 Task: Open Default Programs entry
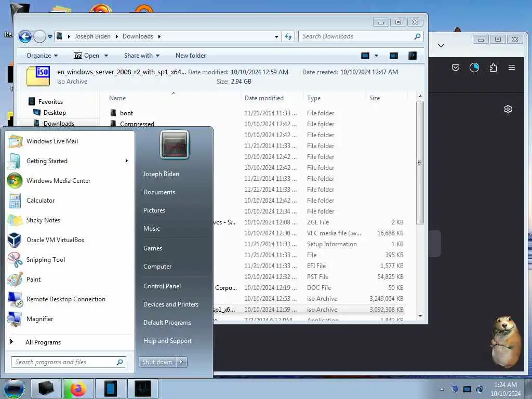(167, 323)
